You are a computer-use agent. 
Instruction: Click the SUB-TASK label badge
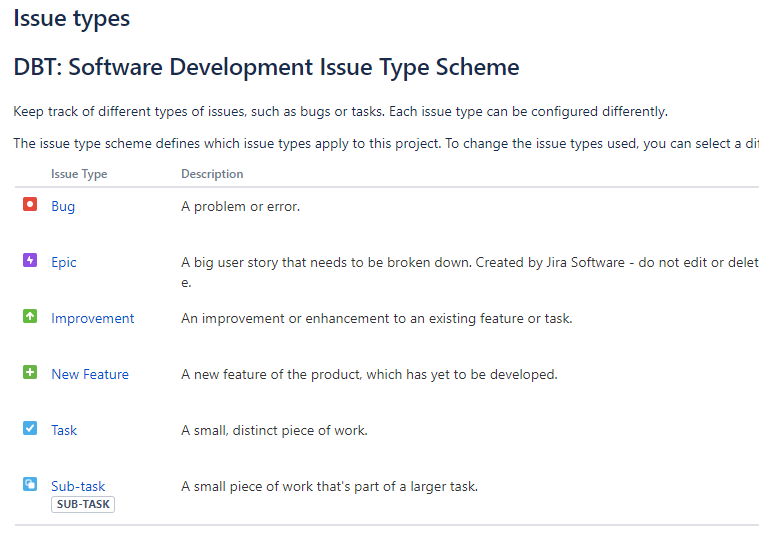[83, 504]
